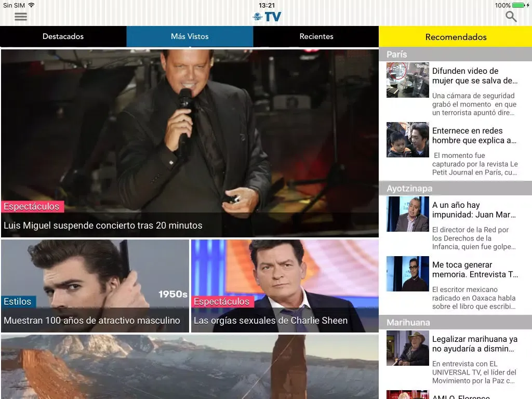
Task: Open headline 'Muestran 100 años de atractivo masculino'
Action: pyautogui.click(x=92, y=320)
